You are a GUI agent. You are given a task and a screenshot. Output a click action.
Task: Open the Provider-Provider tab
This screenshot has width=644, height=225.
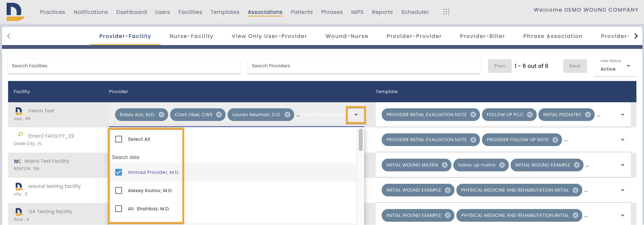[x=414, y=36]
